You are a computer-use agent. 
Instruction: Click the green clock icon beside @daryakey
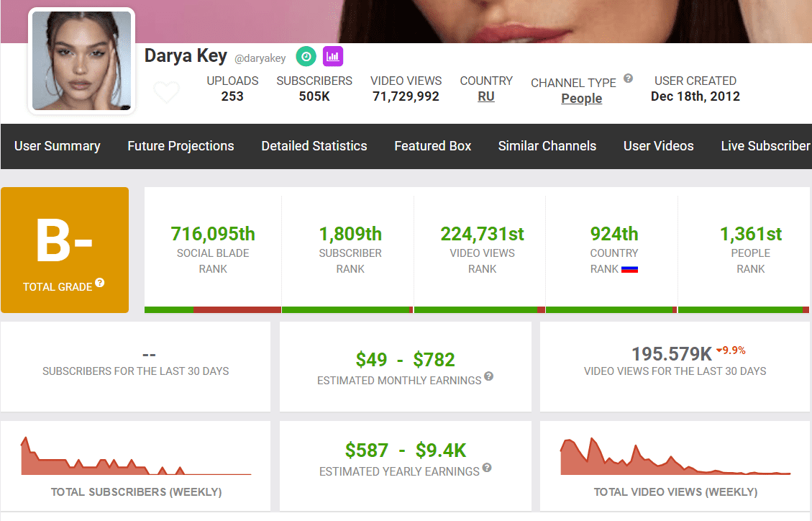(x=306, y=56)
